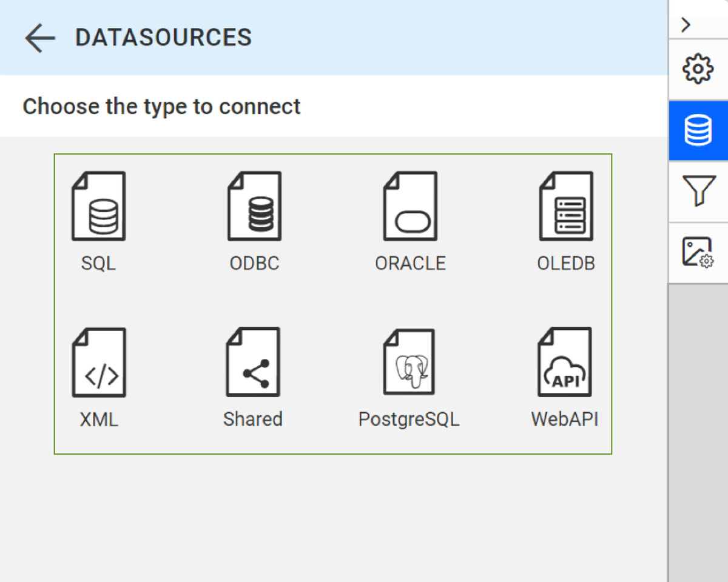The width and height of the screenshot is (728, 582).
Task: Open the filter funnel panel
Action: point(698,192)
